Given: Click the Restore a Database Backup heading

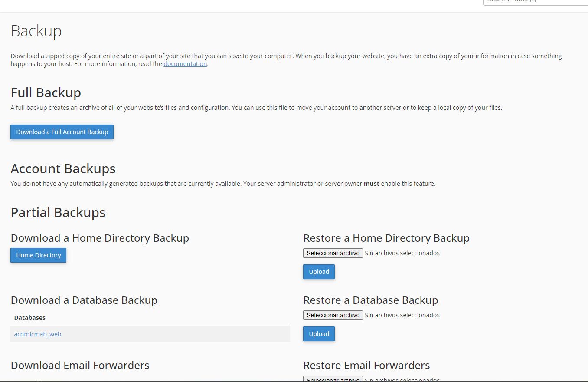Looking at the screenshot, I should pos(371,300).
